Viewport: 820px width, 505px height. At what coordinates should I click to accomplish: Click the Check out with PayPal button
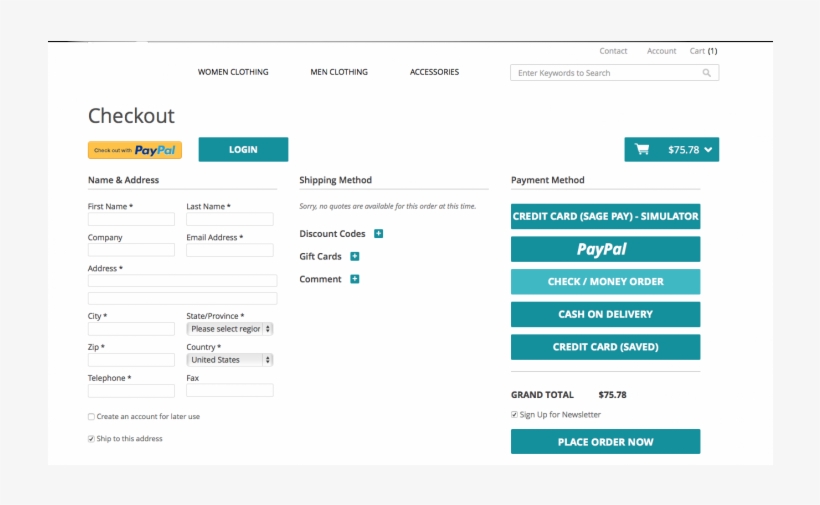(135, 150)
